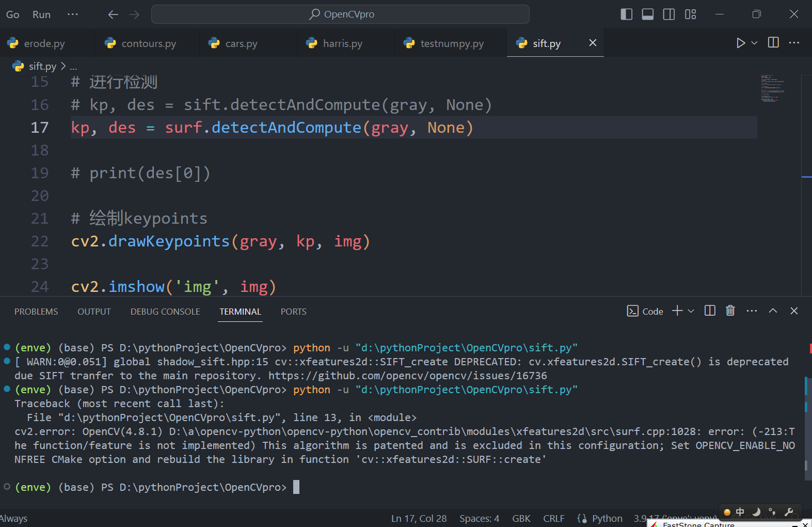Open the Run menu
Viewport: 812px width, 527px height.
click(41, 14)
